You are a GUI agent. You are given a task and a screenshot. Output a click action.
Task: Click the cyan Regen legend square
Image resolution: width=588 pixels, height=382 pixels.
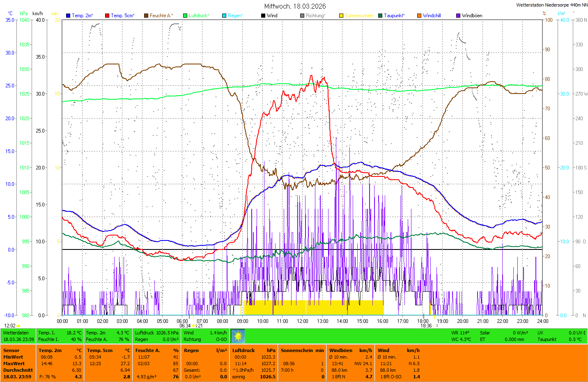click(224, 16)
